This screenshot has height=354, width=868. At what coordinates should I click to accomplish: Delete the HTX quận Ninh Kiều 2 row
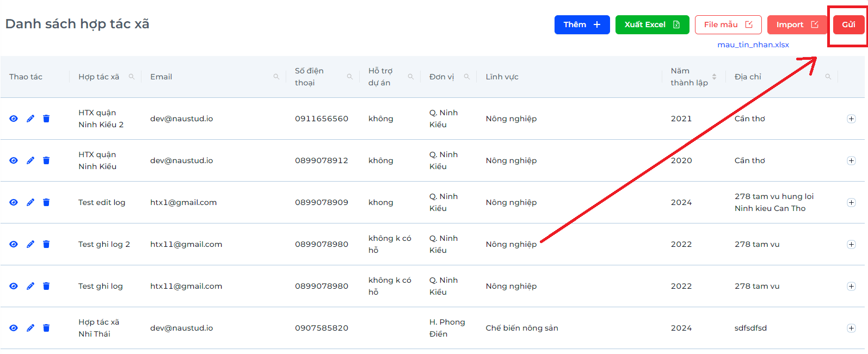coord(46,119)
